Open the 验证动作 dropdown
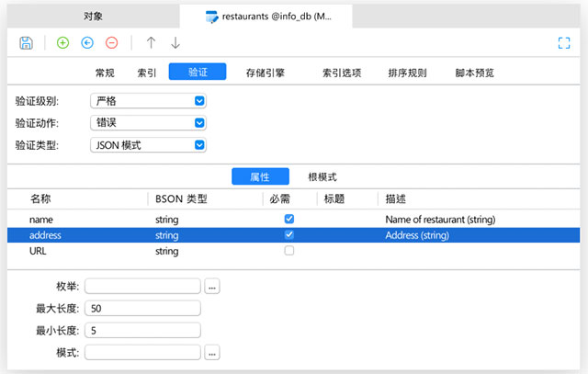The height and width of the screenshot is (374, 588). (x=149, y=122)
